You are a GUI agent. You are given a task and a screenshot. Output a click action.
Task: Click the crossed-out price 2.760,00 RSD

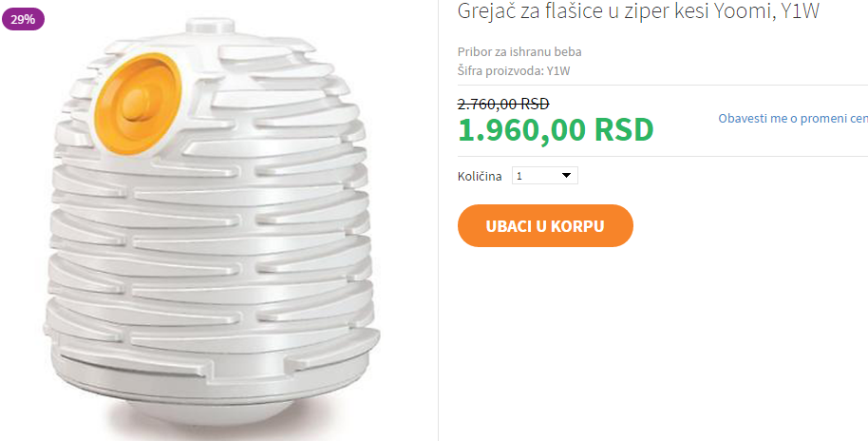click(503, 104)
